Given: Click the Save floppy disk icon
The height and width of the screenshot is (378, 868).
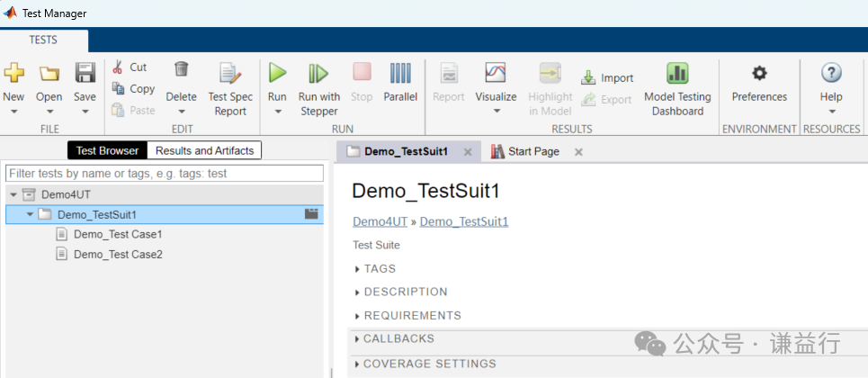Looking at the screenshot, I should pyautogui.click(x=85, y=73).
